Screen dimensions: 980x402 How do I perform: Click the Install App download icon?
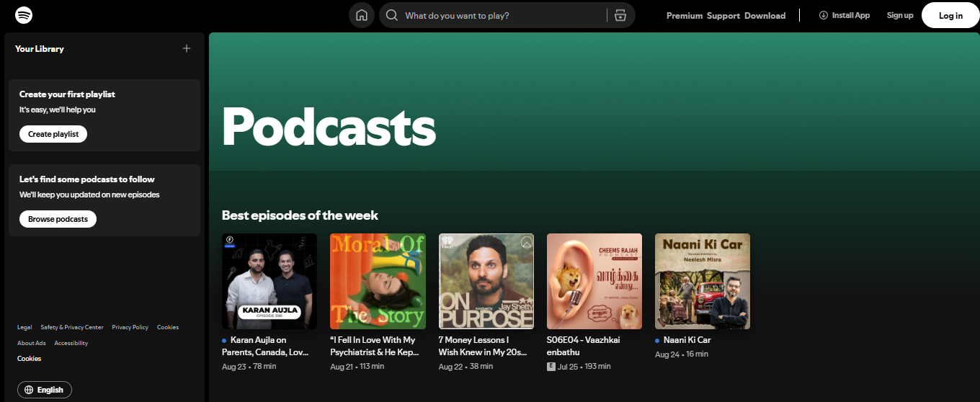pyautogui.click(x=824, y=15)
